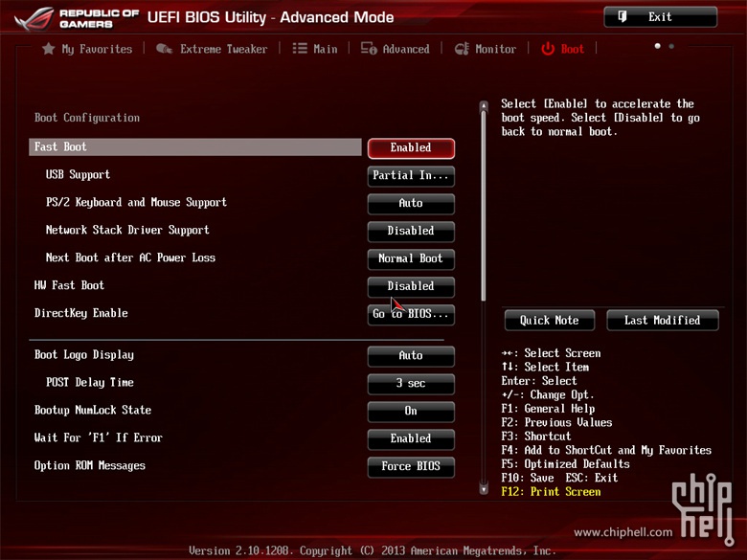
Task: Change the HW Fast Boot Disabled value
Action: (411, 286)
